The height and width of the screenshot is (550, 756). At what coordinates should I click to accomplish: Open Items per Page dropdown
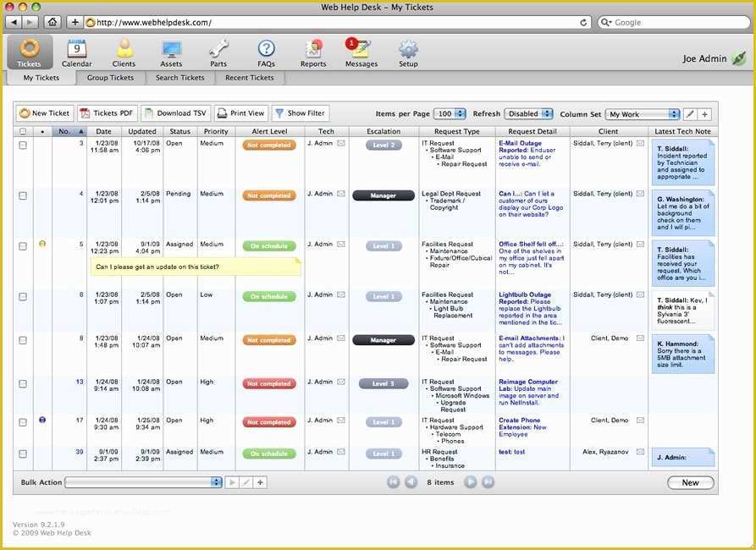tap(450, 113)
